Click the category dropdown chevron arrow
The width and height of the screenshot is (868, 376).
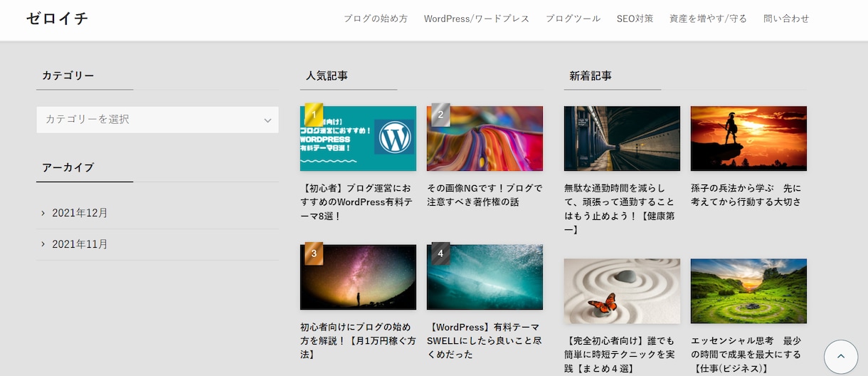coord(268,120)
